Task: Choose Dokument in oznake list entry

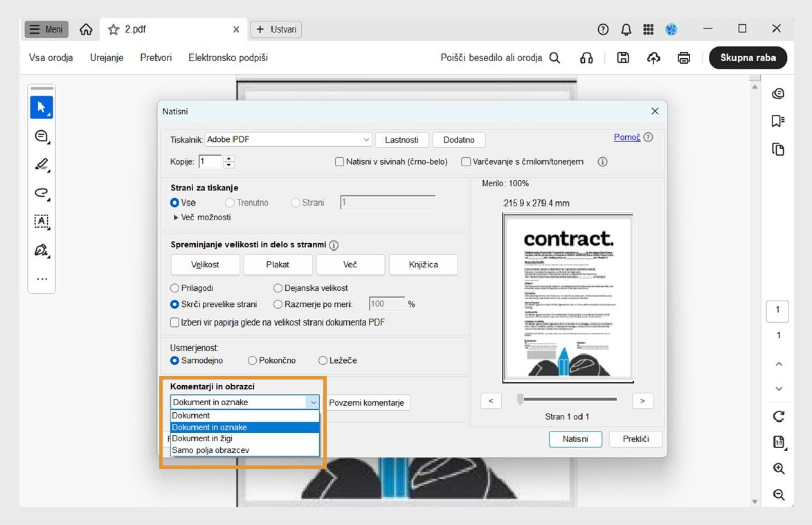Action: pos(245,427)
